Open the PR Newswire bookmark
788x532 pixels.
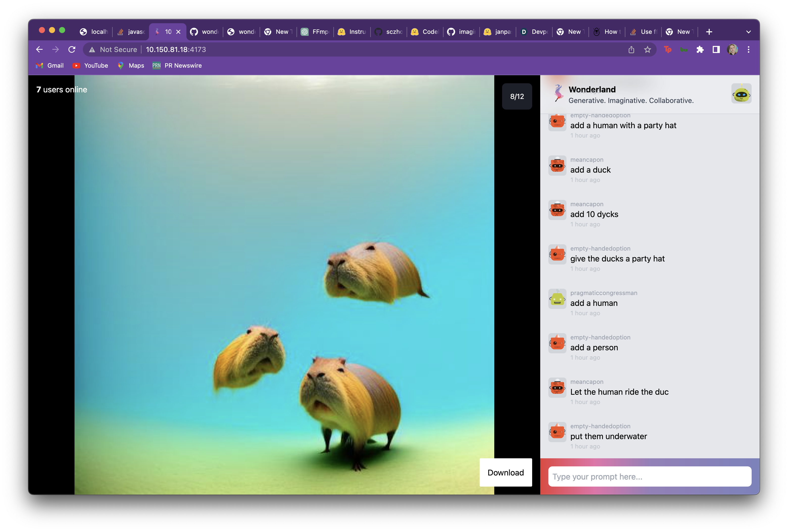click(177, 66)
